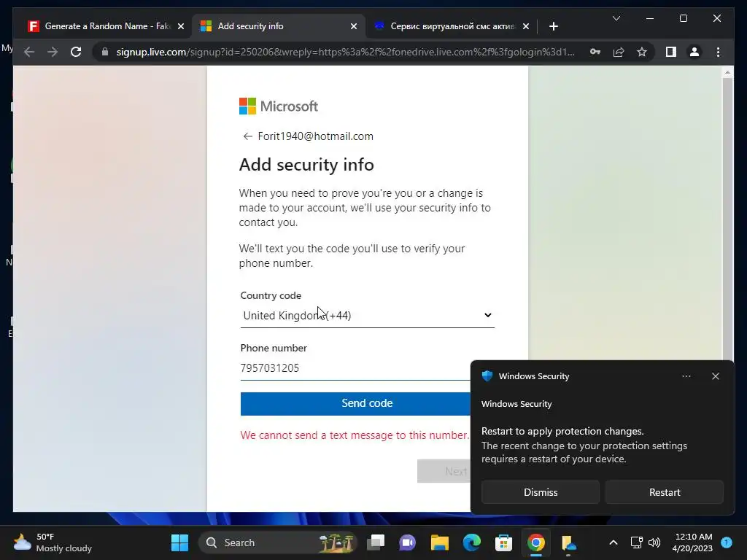The image size is (747, 560).
Task: Open Microsoft Edge from taskbar
Action: point(472,542)
